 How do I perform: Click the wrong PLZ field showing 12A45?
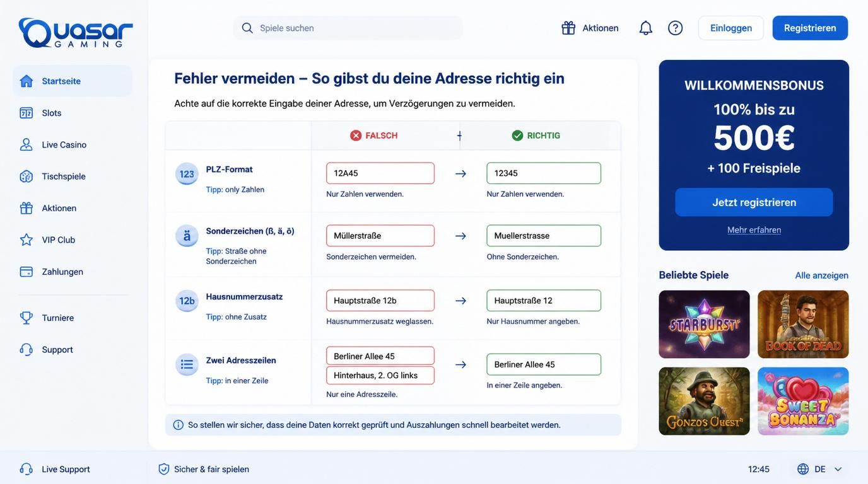(x=380, y=173)
